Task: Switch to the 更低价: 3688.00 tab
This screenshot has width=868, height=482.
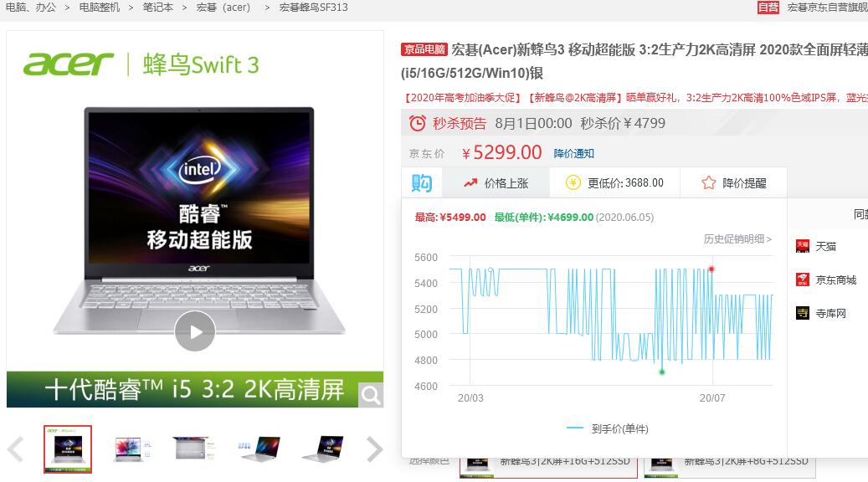Action: click(615, 183)
